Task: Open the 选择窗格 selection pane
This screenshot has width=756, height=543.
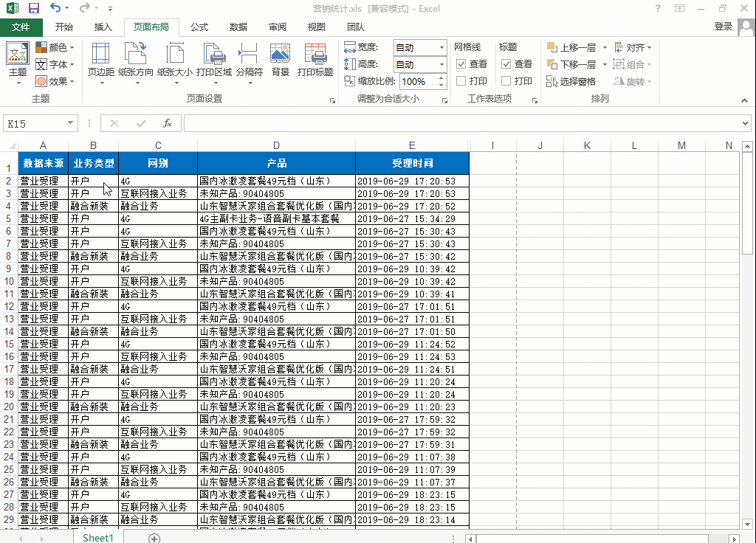Action: [x=571, y=81]
